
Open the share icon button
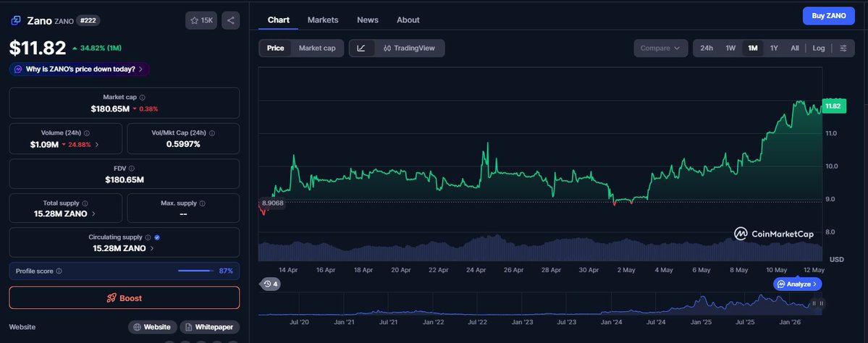pyautogui.click(x=231, y=20)
